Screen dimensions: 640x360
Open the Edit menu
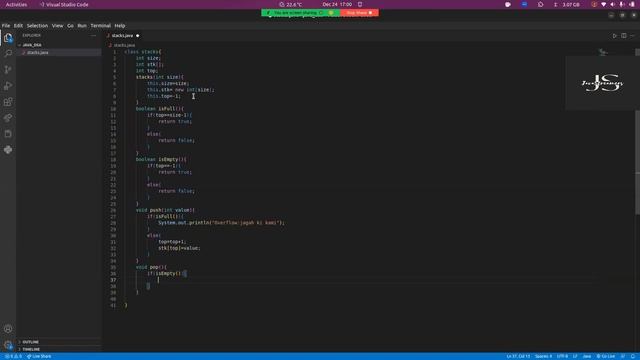click(x=18, y=26)
